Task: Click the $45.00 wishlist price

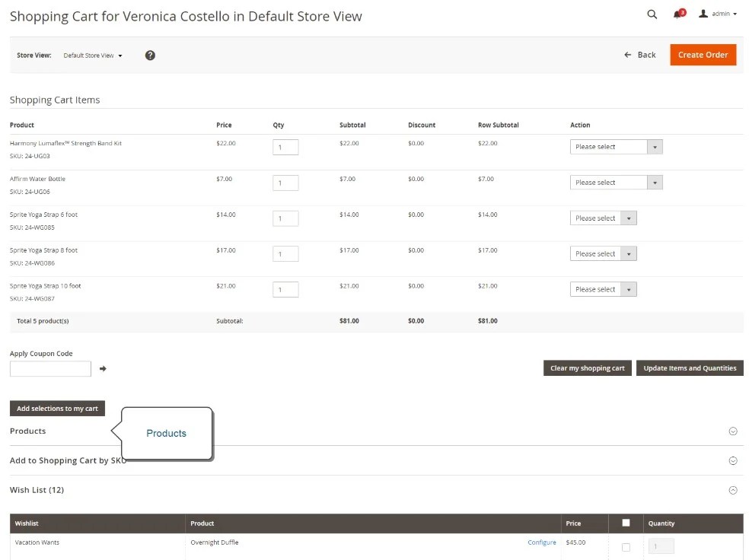Action: tap(575, 542)
